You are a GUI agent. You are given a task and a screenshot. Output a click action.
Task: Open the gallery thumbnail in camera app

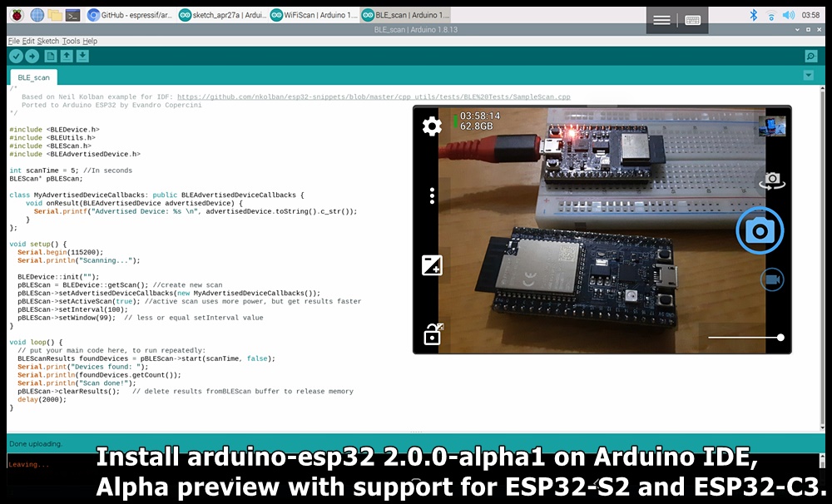[x=772, y=126]
